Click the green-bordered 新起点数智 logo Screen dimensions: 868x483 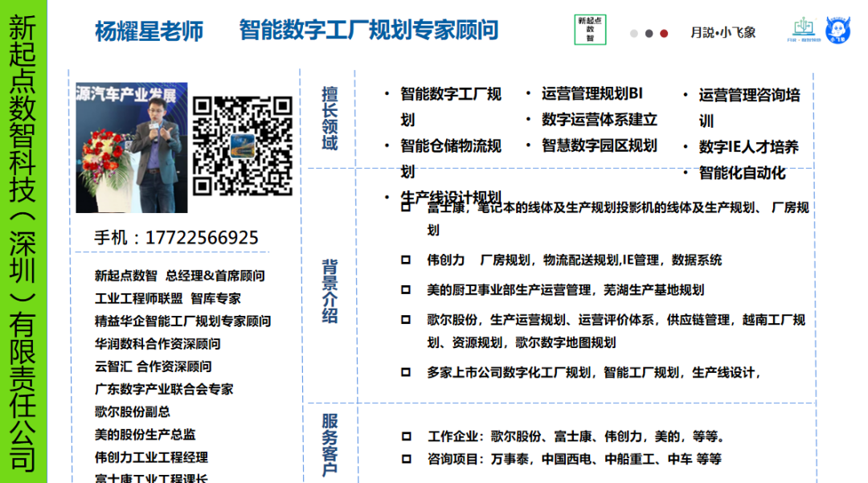click(x=590, y=29)
